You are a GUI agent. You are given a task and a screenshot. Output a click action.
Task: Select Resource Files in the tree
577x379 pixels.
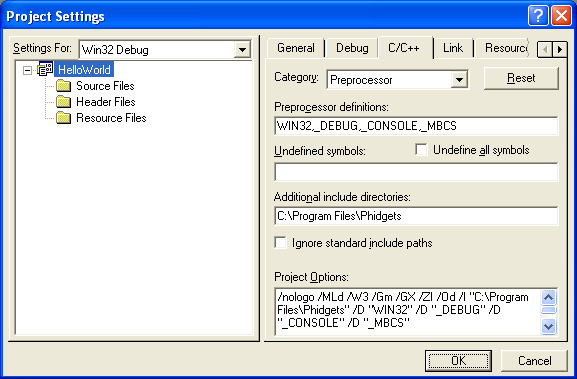[x=111, y=118]
